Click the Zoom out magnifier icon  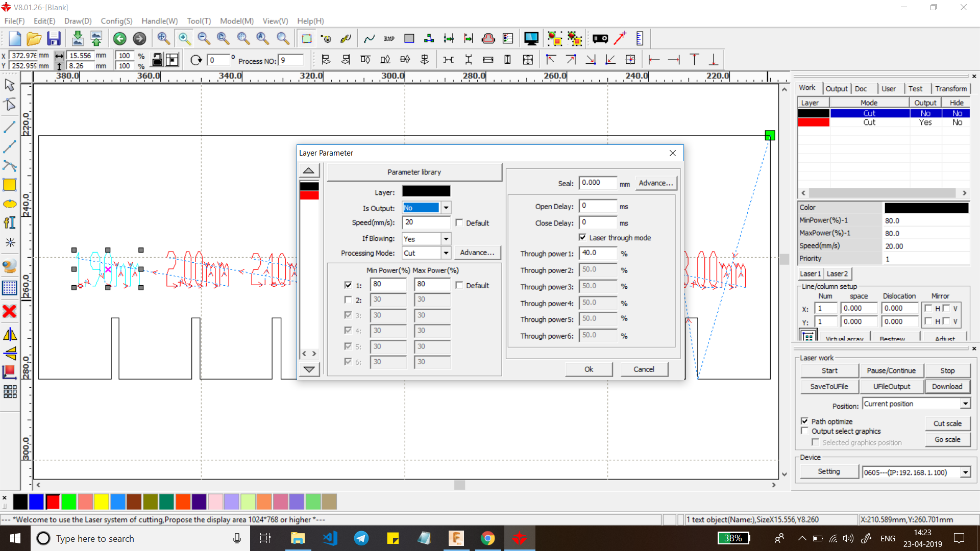coord(204,39)
